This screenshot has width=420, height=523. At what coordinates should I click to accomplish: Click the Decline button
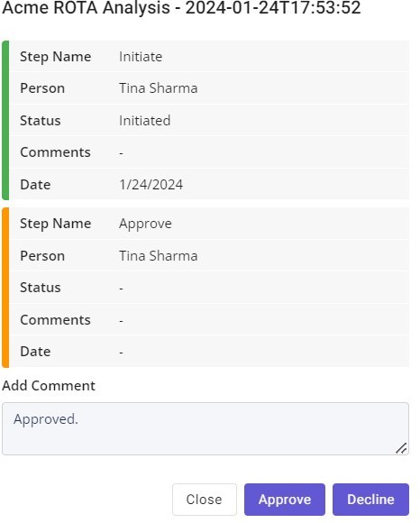point(370,500)
